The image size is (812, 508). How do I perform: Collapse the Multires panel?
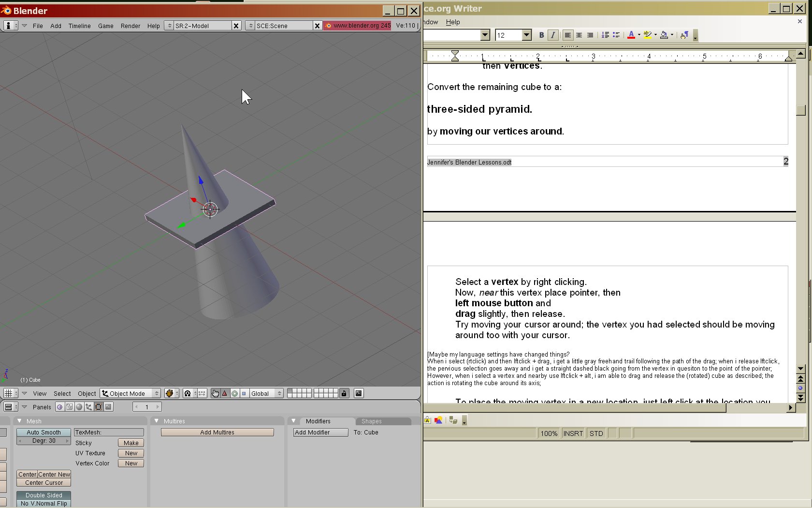[157, 421]
